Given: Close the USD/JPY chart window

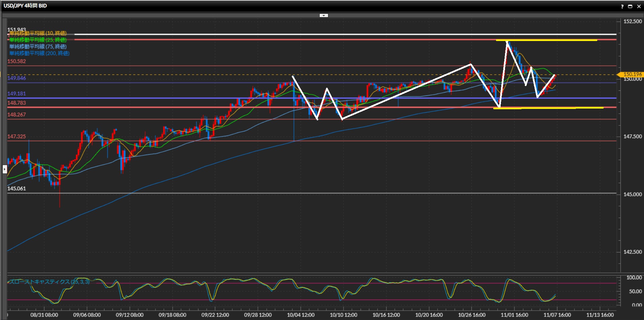Looking at the screenshot, I should pyautogui.click(x=639, y=6).
